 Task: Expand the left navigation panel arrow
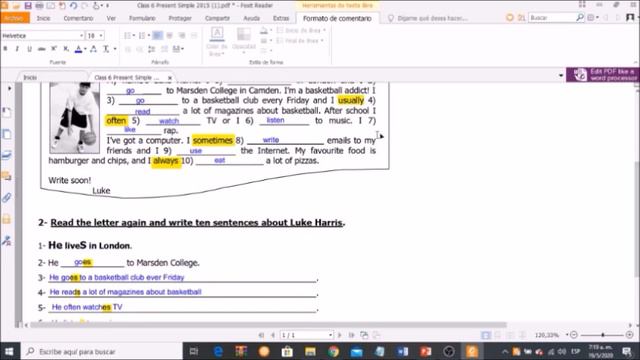pos(9,88)
